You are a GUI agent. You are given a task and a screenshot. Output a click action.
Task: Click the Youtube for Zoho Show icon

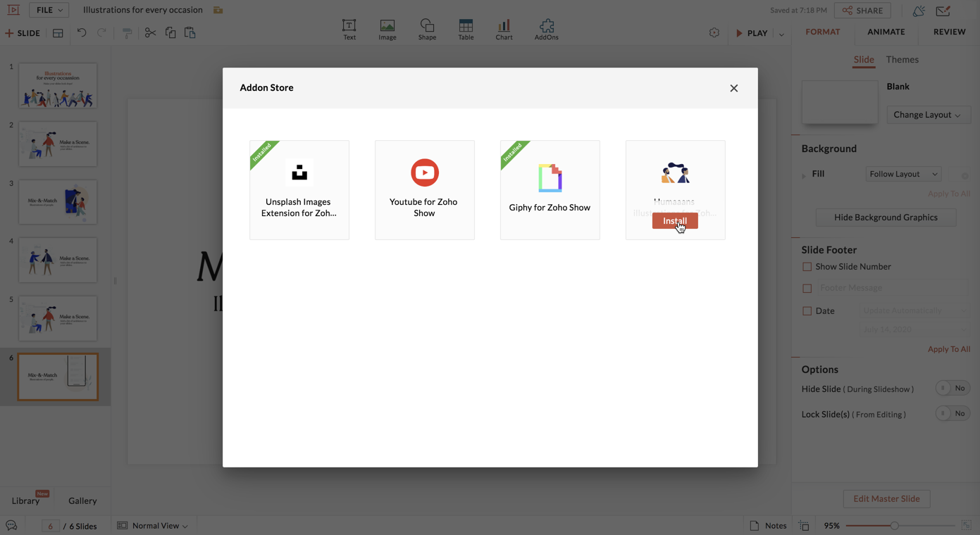(425, 172)
